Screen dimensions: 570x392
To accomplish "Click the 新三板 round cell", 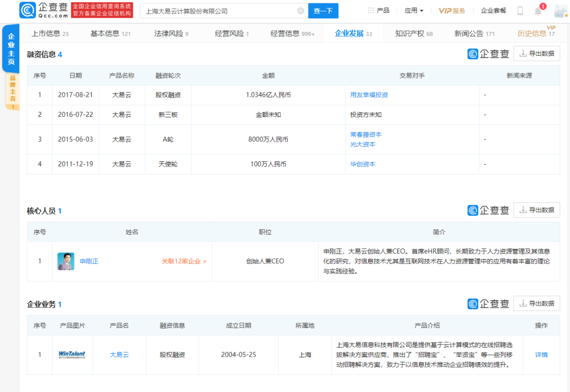I will coord(168,115).
